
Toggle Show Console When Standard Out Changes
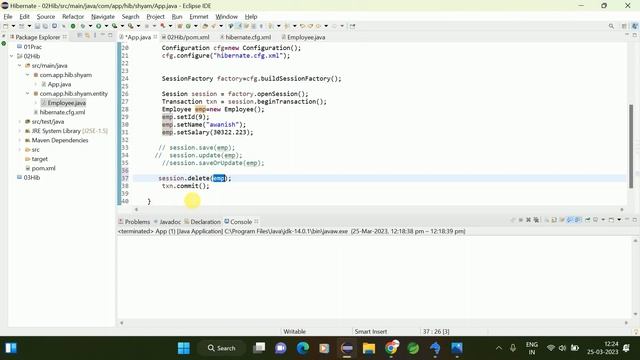[569, 220]
